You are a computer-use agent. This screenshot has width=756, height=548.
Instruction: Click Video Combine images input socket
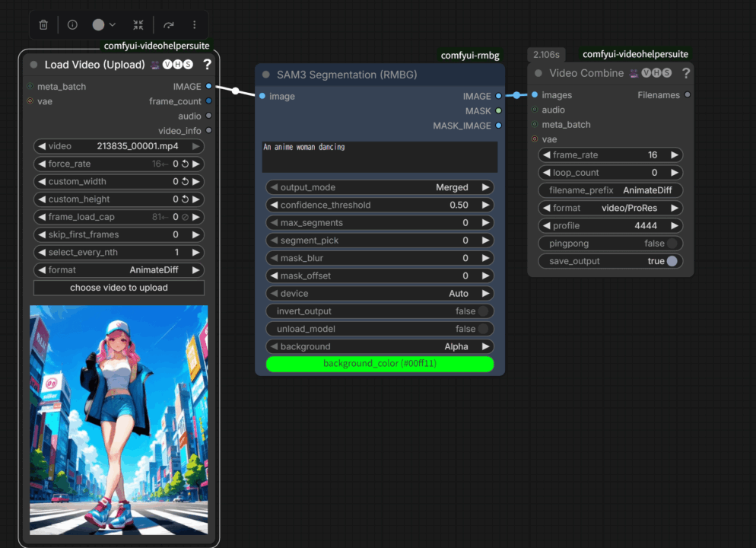[535, 95]
